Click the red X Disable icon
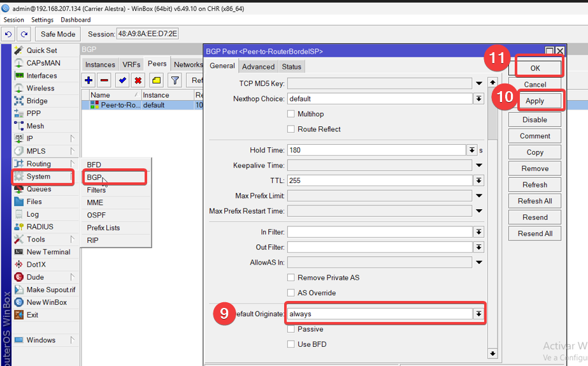 pos(138,80)
